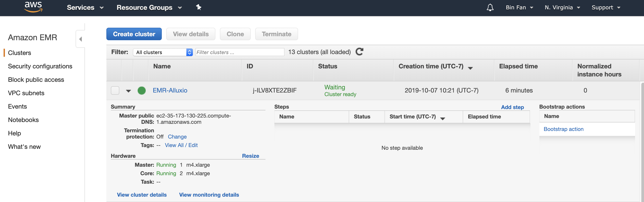Click the No step available message
Viewport: 644px width, 202px height.
[x=402, y=148]
